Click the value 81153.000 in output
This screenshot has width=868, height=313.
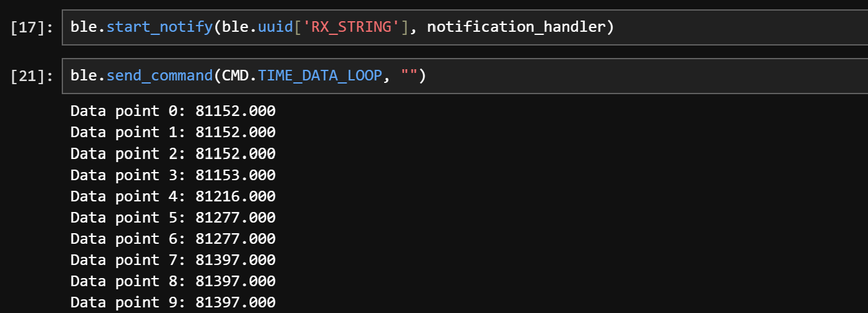[235, 175]
